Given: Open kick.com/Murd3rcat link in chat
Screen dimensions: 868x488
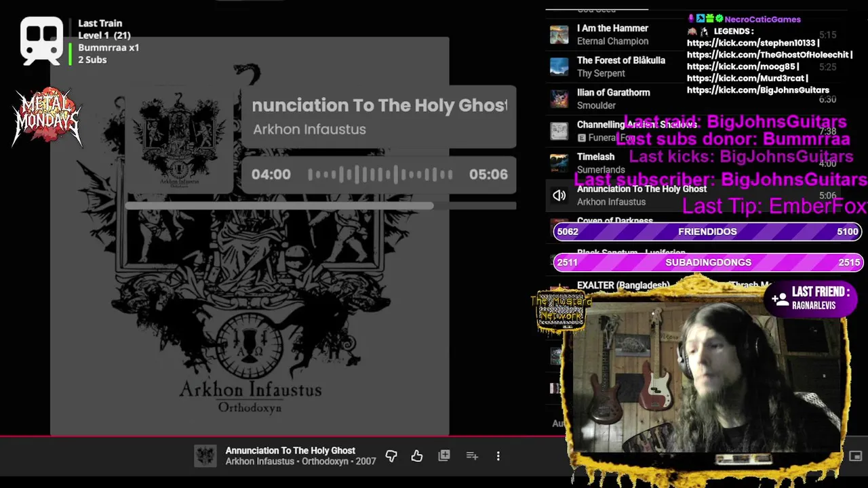Looking at the screenshot, I should click(745, 79).
